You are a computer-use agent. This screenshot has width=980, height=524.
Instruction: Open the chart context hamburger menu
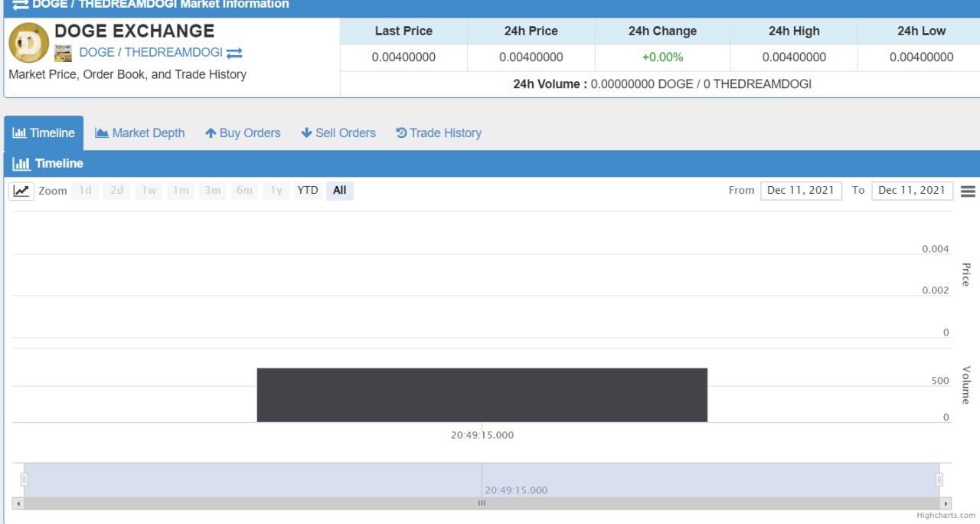[968, 192]
